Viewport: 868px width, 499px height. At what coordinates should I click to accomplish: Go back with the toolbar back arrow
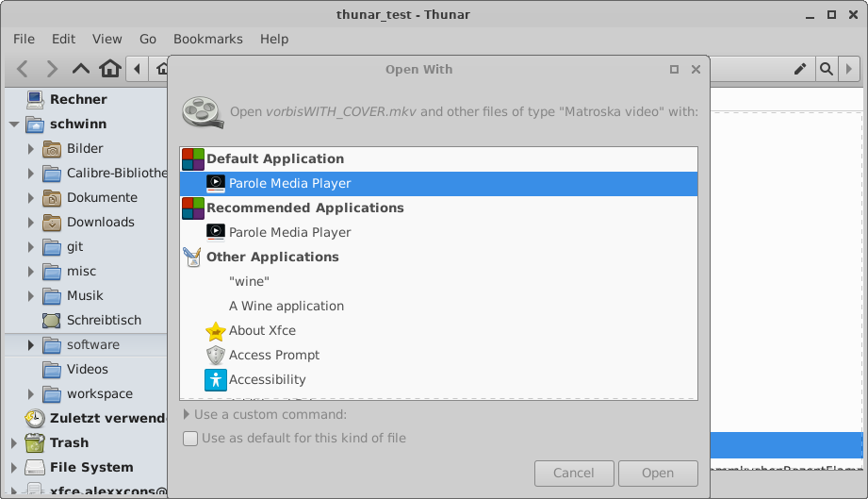(22, 69)
